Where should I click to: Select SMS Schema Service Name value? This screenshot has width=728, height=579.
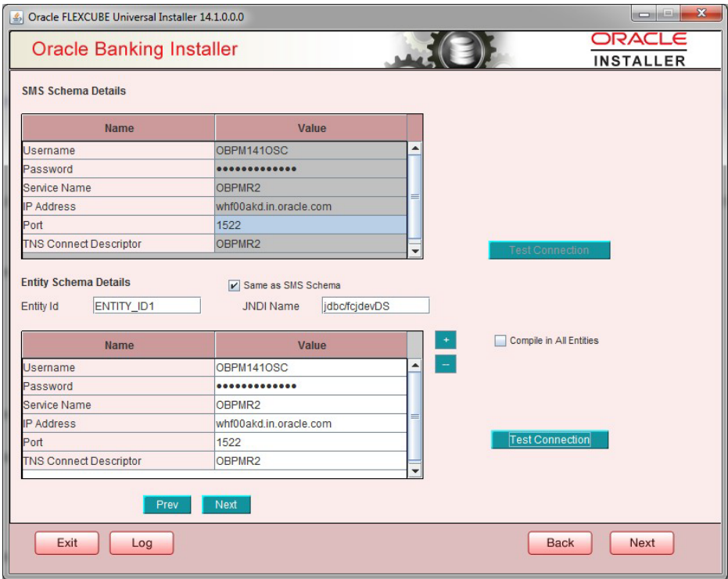pyautogui.click(x=310, y=188)
